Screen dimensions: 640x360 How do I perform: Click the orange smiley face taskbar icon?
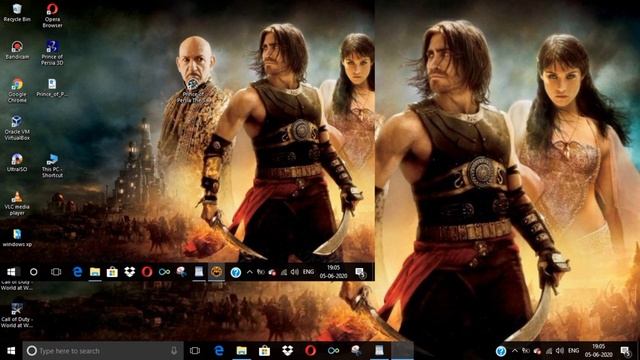(x=216, y=272)
